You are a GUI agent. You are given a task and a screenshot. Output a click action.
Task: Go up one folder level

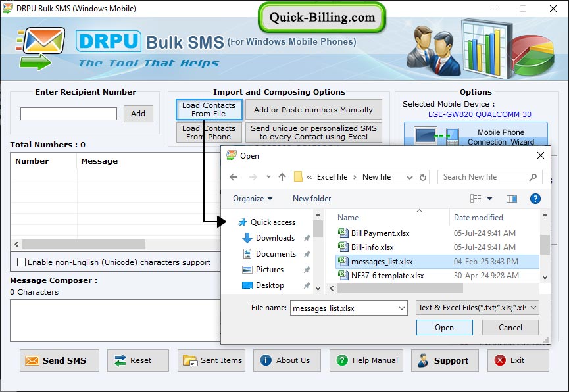point(282,177)
